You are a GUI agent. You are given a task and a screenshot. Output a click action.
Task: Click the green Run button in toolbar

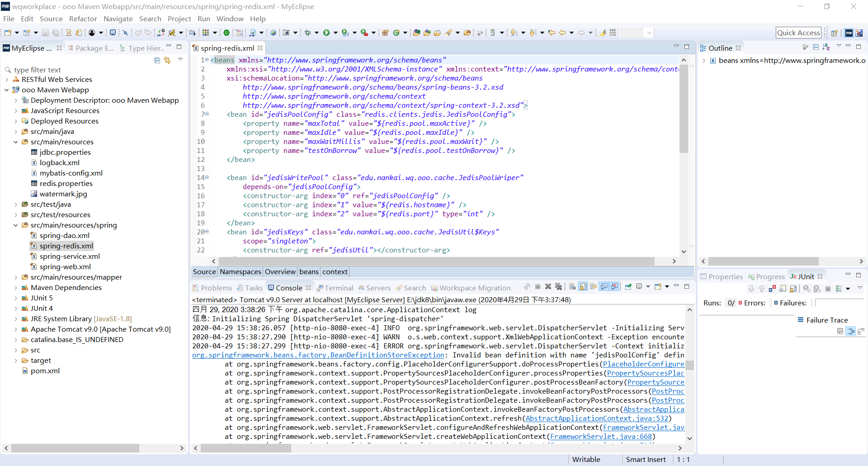(326, 33)
